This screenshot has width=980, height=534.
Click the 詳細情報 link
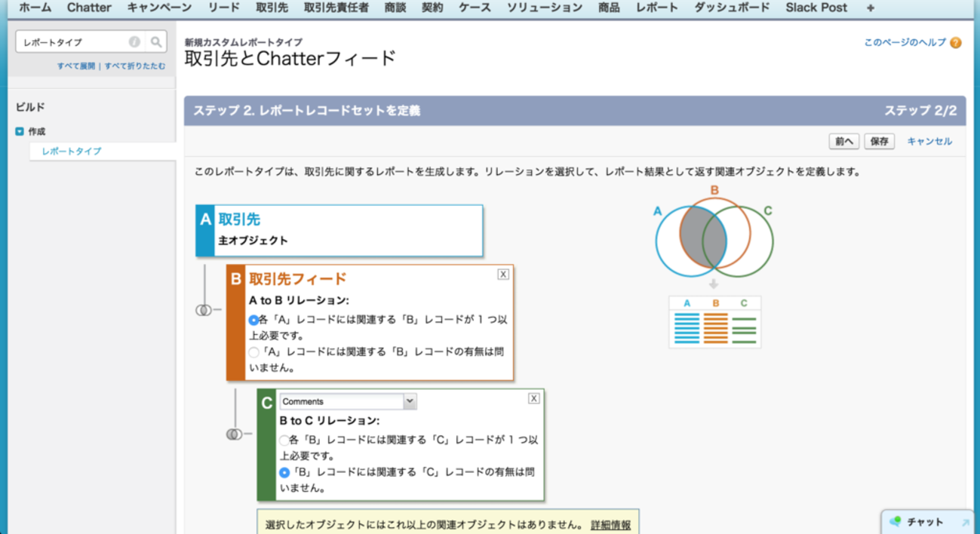point(610,525)
